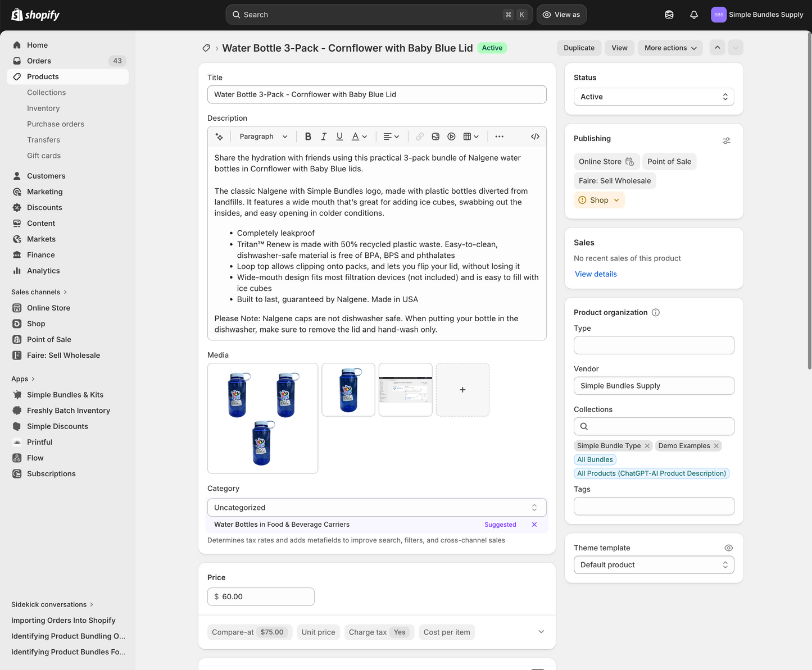Apply italic formatting to description

(x=324, y=136)
